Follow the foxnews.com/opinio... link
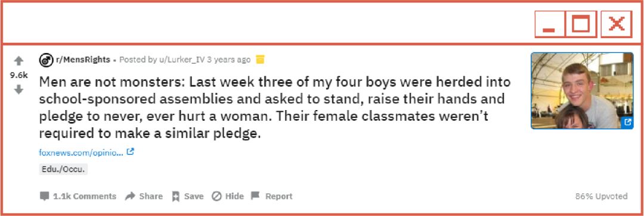Screen dimensions: 644x216 pyautogui.click(x=81, y=152)
